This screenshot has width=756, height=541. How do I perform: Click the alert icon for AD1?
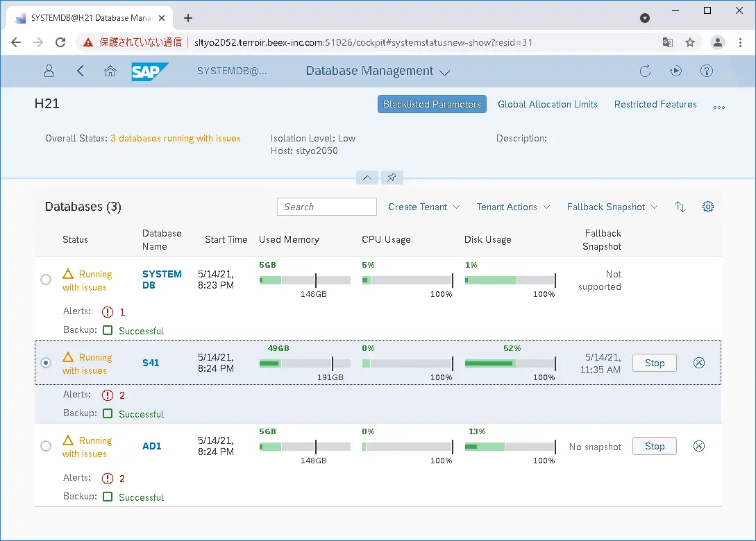(108, 479)
